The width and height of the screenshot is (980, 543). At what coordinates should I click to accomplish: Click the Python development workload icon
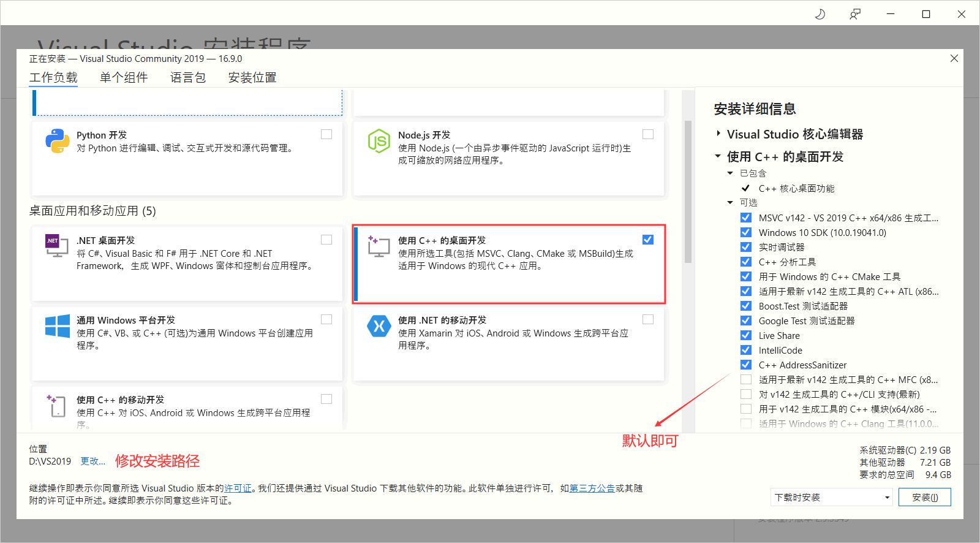pyautogui.click(x=58, y=141)
